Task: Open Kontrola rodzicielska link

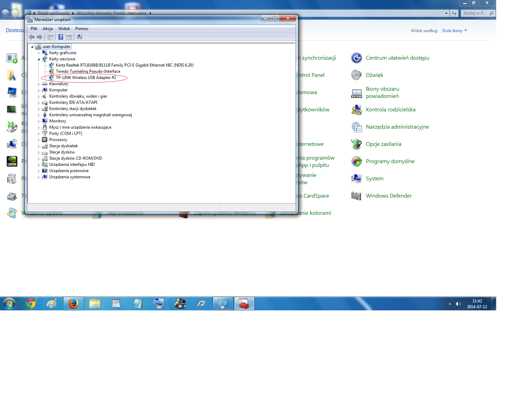Action: (x=391, y=110)
